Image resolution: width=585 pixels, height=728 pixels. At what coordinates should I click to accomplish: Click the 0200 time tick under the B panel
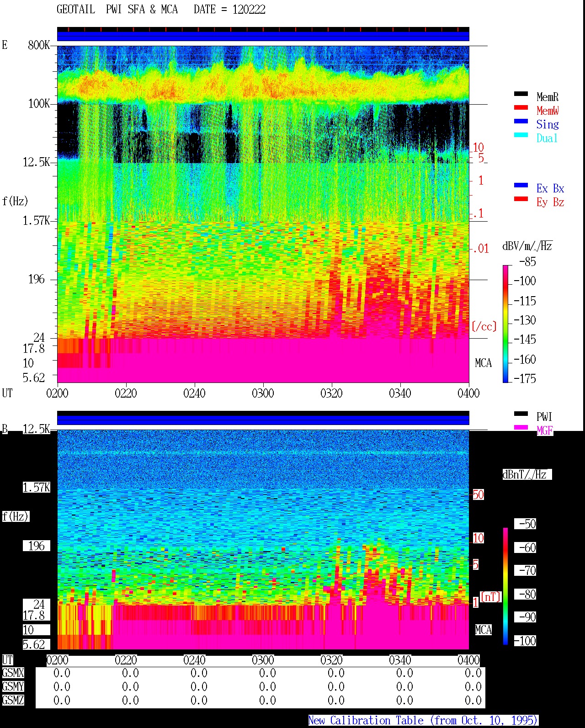point(57,660)
